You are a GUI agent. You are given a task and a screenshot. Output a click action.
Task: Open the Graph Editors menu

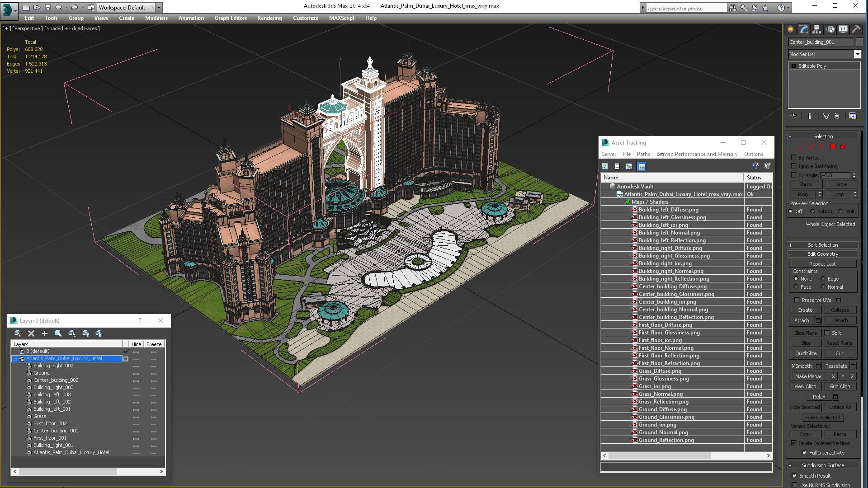tap(231, 18)
